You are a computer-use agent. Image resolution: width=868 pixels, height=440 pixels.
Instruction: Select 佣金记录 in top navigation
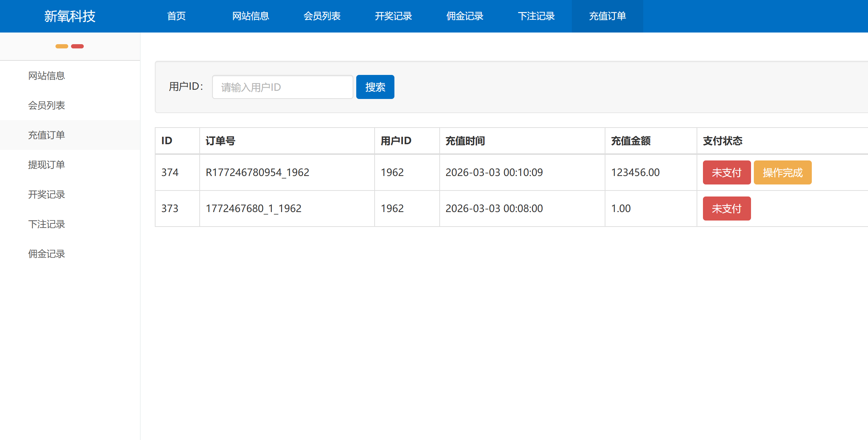(465, 16)
